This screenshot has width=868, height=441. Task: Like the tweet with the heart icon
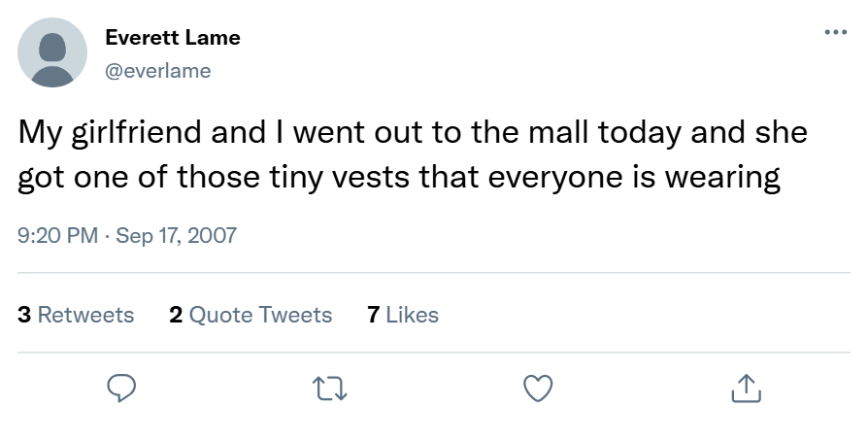coord(538,389)
